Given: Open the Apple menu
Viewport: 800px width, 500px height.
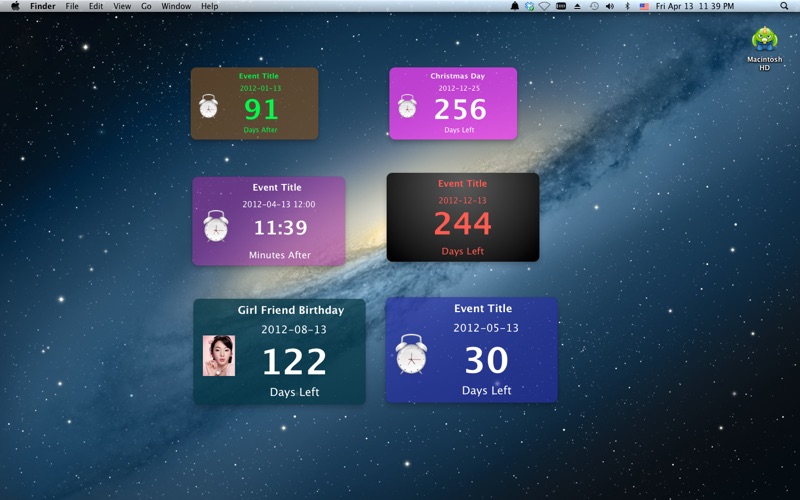Looking at the screenshot, I should pyautogui.click(x=15, y=6).
